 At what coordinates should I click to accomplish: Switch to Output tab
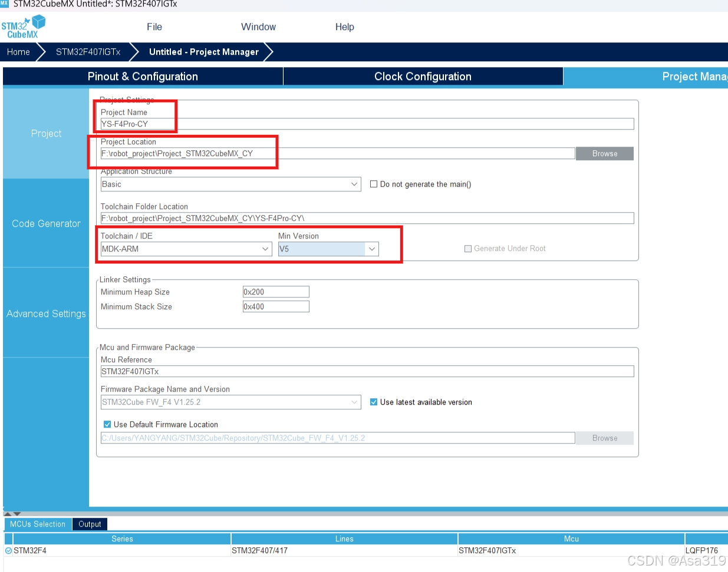coord(90,524)
